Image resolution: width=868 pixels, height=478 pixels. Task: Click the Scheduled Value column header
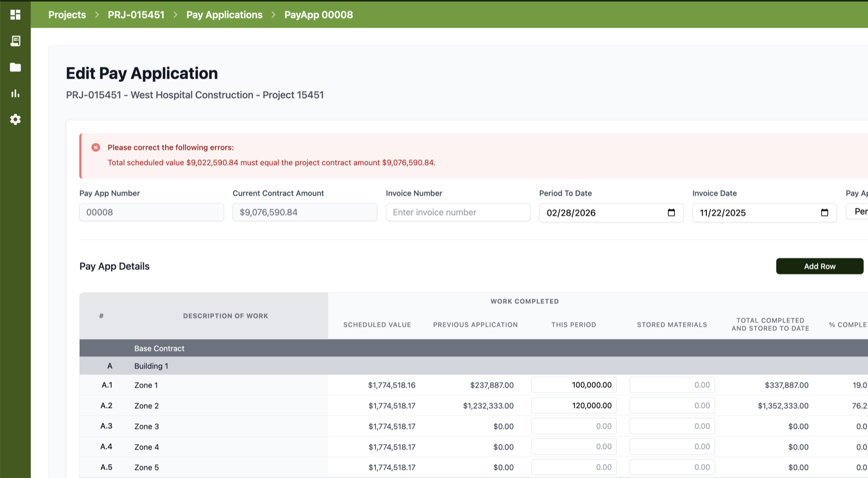pyautogui.click(x=377, y=324)
